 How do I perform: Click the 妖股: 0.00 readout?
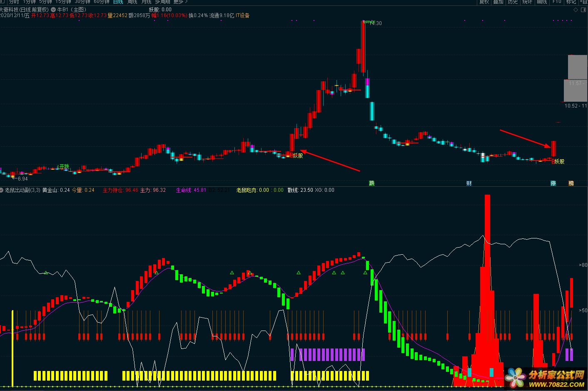(x=160, y=10)
